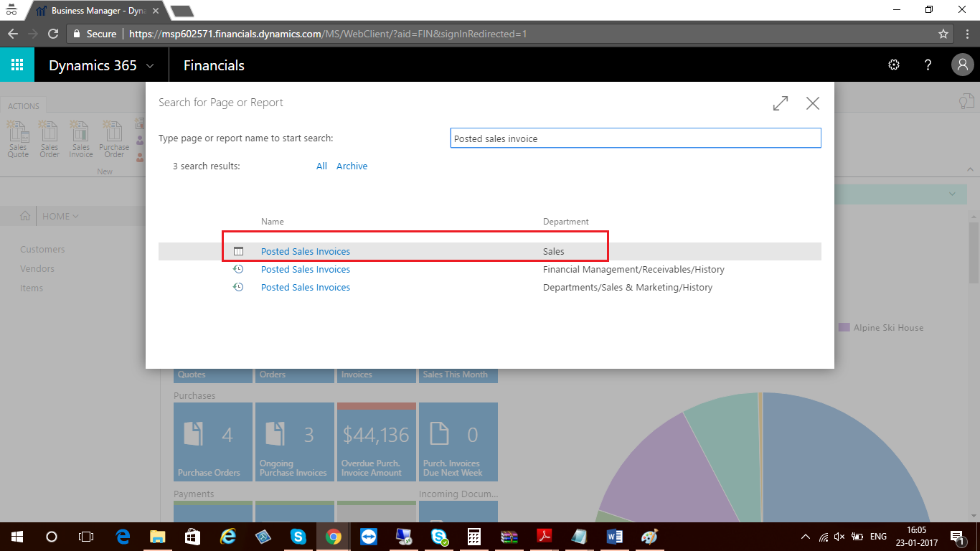This screenshot has height=551, width=980.
Task: Go back with the browser back arrow
Action: (13, 34)
